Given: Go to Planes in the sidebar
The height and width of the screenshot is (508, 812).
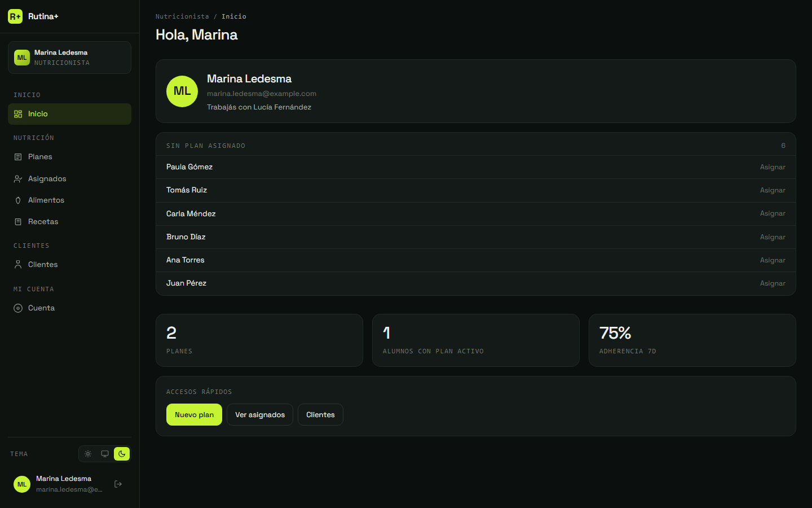Looking at the screenshot, I should [69, 157].
